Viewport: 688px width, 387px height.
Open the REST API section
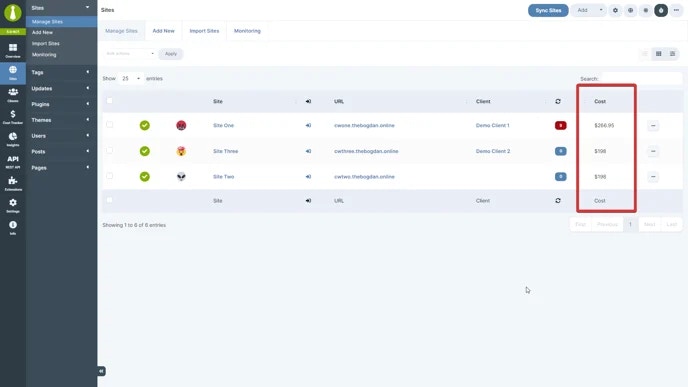click(x=13, y=161)
